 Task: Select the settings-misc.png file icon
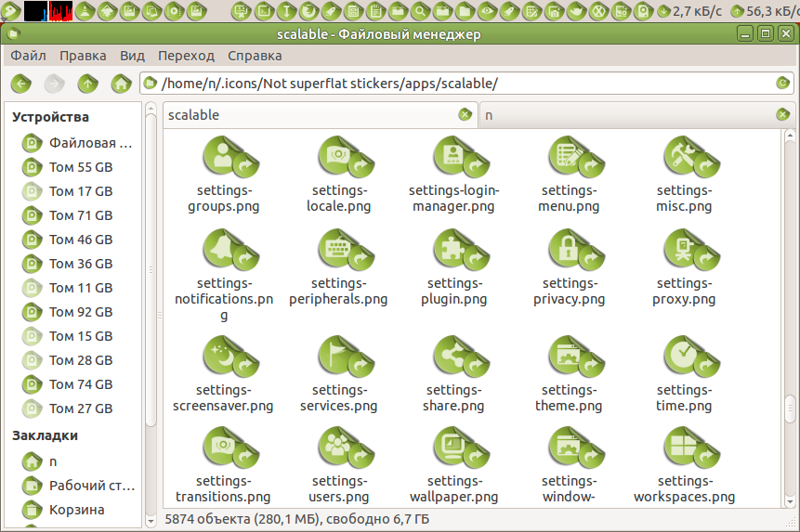(690, 156)
